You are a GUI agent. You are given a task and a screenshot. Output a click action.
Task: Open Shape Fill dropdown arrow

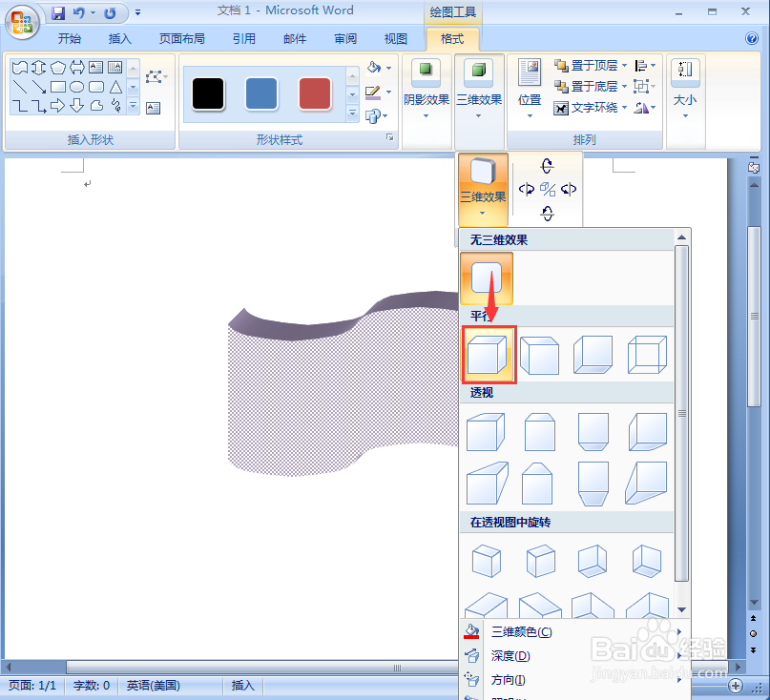388,68
